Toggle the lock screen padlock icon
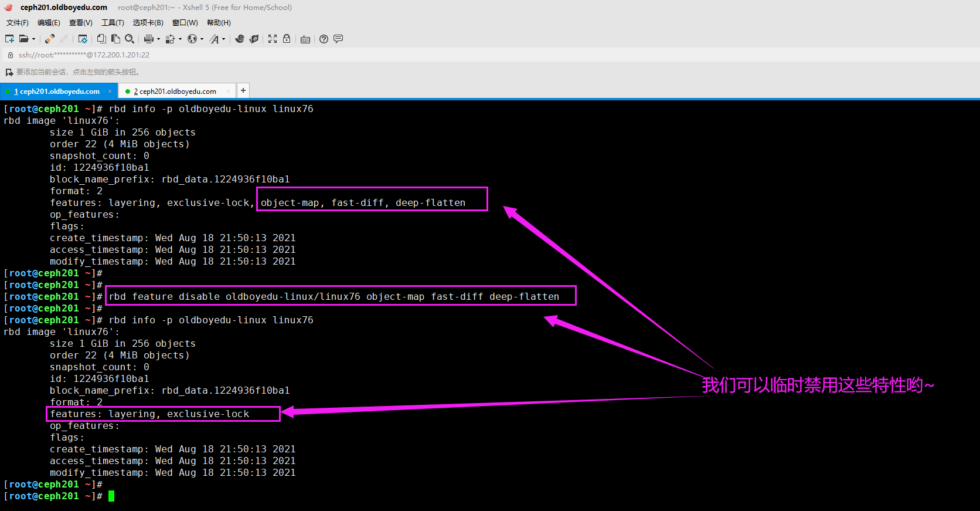 pyautogui.click(x=287, y=39)
